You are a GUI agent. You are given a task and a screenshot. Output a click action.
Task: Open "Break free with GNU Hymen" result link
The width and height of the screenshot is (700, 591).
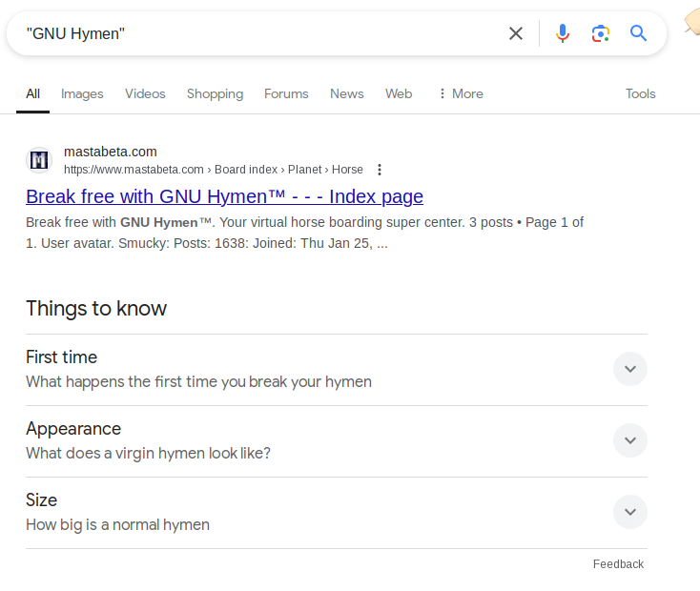[x=224, y=196]
